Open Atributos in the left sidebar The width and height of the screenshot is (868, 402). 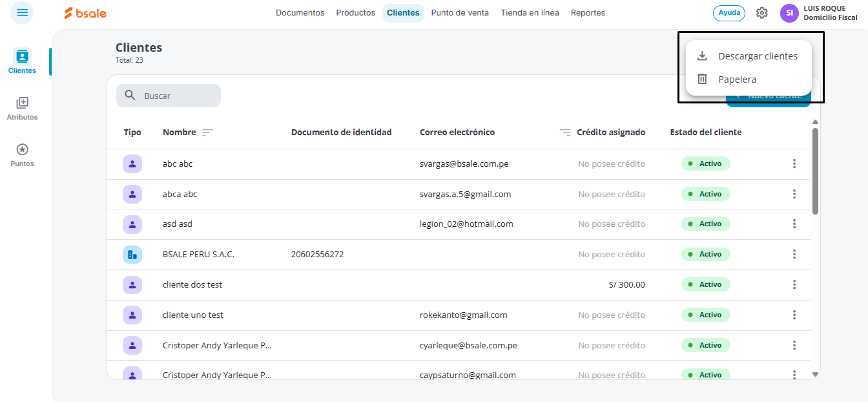[22, 109]
